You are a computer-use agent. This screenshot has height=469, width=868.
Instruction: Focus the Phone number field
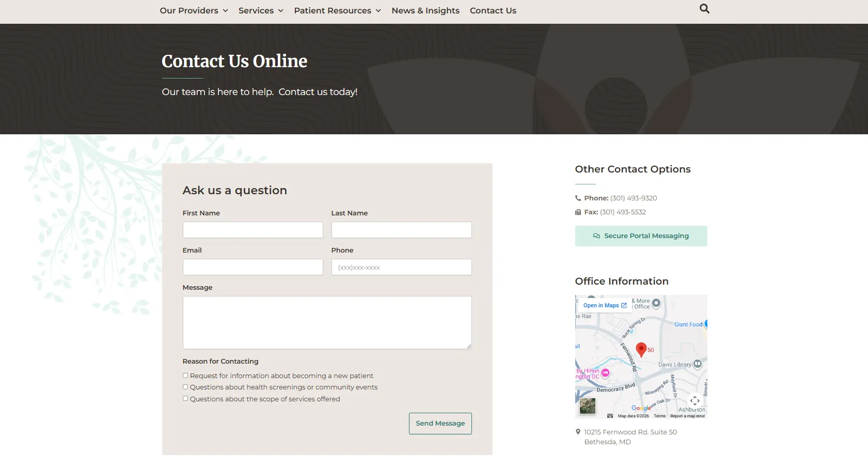pyautogui.click(x=402, y=267)
